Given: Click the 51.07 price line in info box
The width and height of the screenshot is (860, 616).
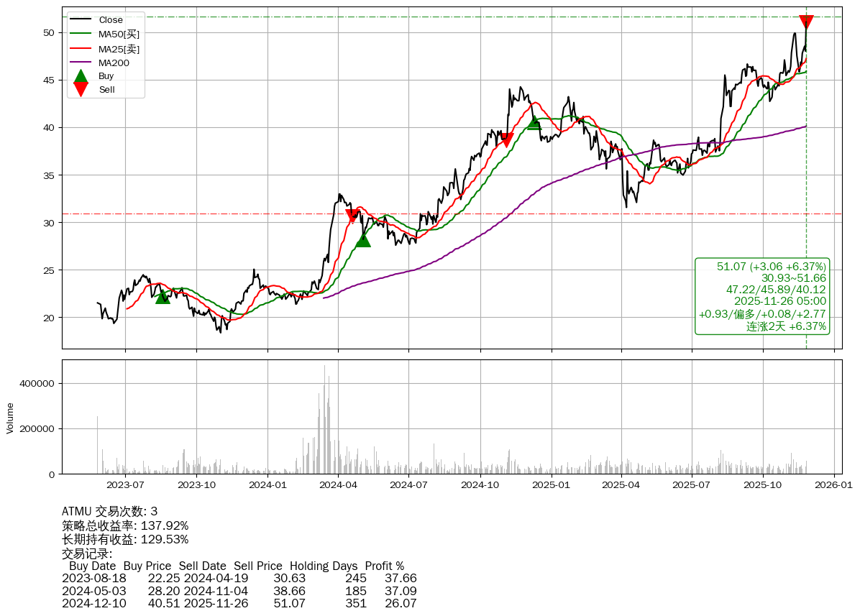Looking at the screenshot, I should point(771,267).
